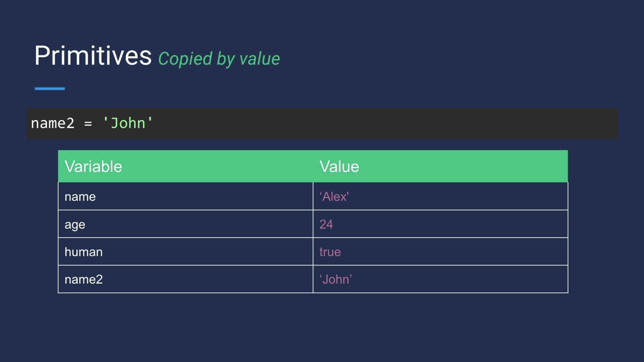The height and width of the screenshot is (362, 644).
Task: Select the name2 variable cell
Action: pos(185,279)
